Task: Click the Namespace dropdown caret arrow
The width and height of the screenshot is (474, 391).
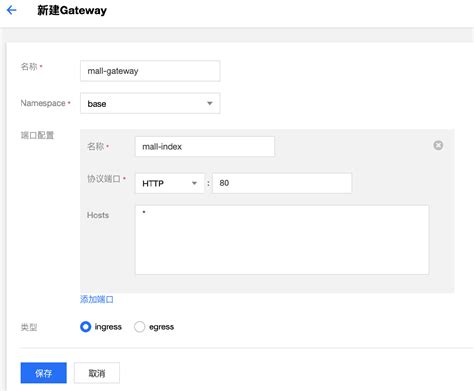Action: coord(210,103)
